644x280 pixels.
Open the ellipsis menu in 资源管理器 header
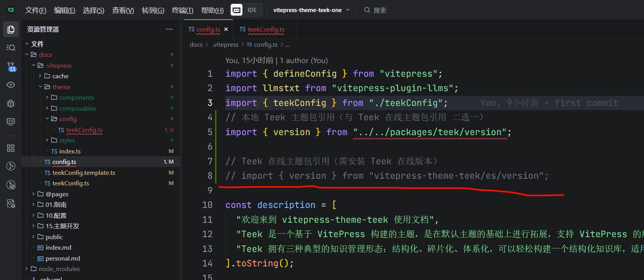click(169, 29)
